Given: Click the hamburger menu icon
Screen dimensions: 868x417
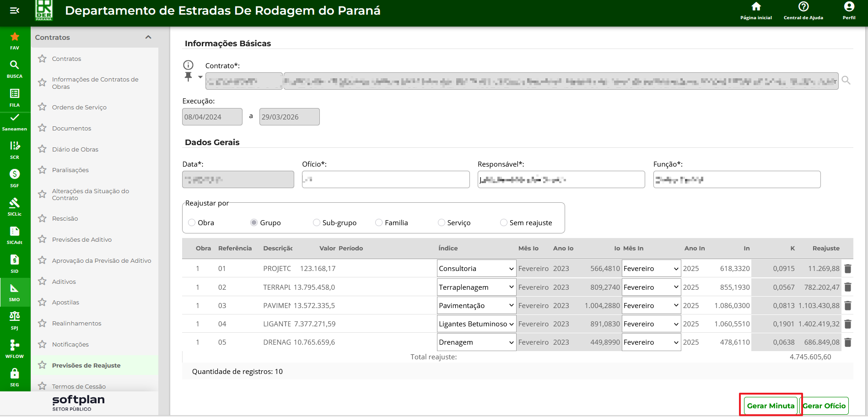Looking at the screenshot, I should [x=15, y=11].
